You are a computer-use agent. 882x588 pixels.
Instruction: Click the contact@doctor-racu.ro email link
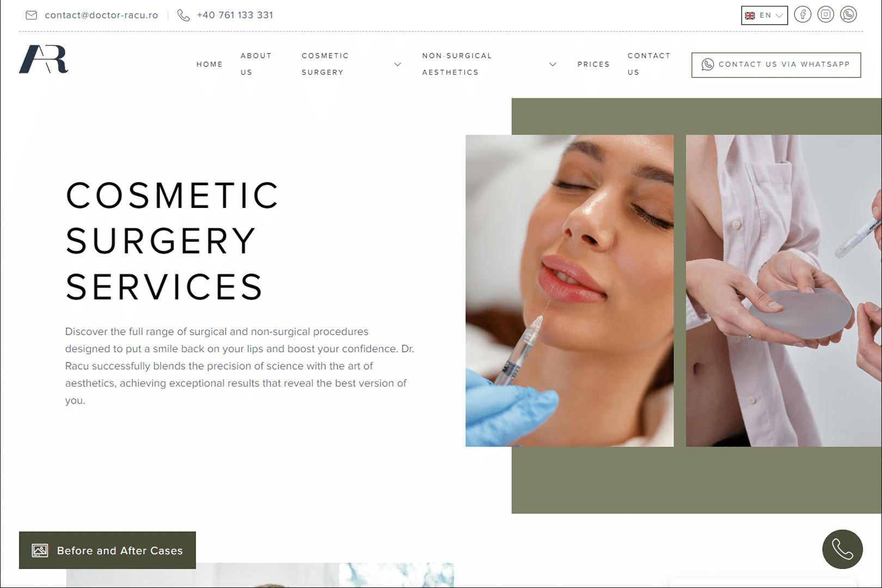tap(101, 15)
